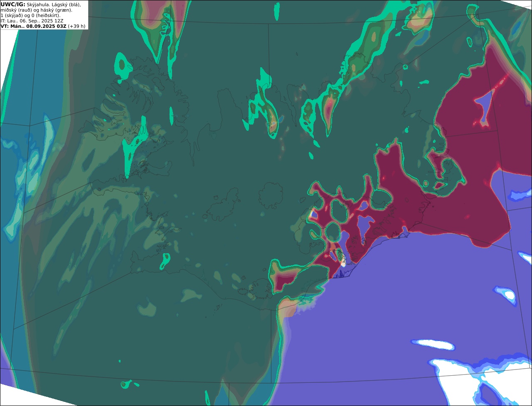
Task: Click the "(+39 h)" forecast offset
Action: pos(77,26)
